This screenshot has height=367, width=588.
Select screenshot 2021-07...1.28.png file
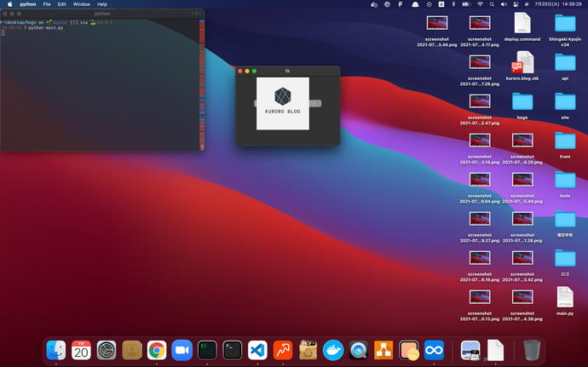point(522,227)
